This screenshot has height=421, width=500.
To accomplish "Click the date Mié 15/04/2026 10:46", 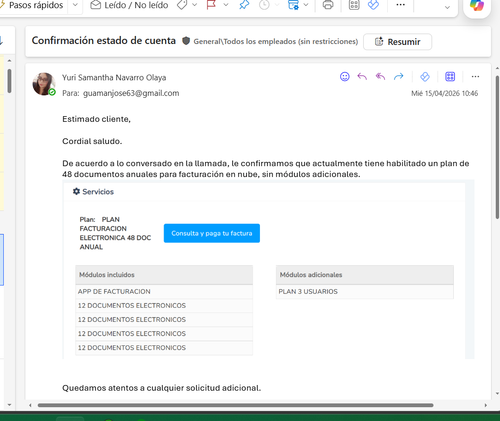I will click(x=444, y=93).
